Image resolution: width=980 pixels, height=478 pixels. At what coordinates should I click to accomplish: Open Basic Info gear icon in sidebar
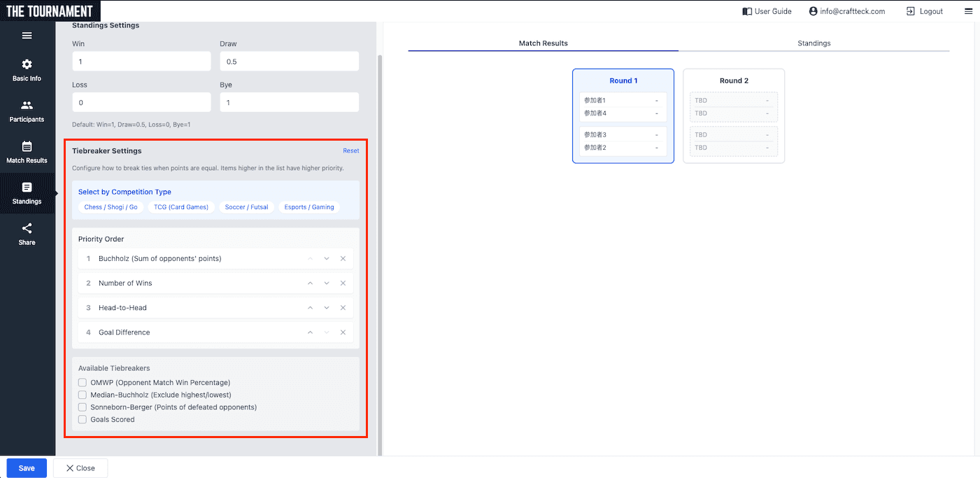[27, 64]
